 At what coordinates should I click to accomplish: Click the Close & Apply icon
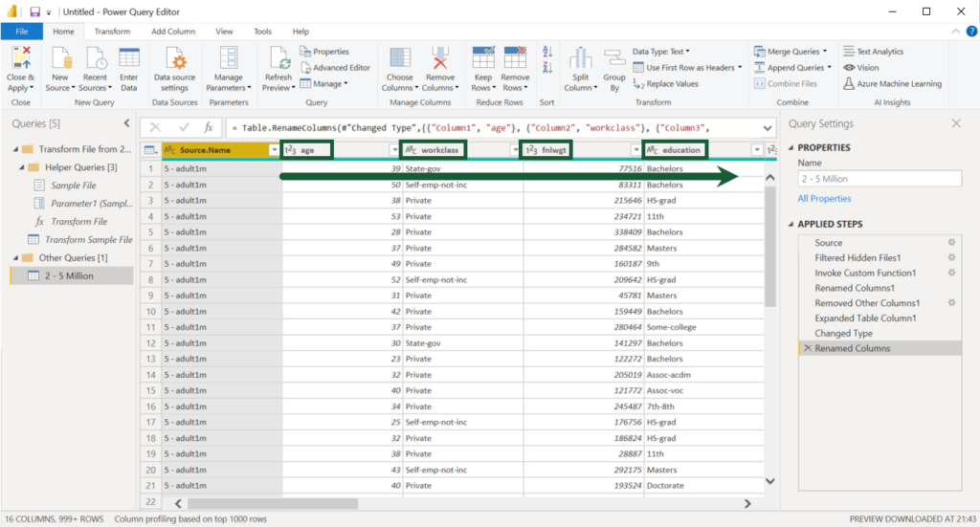(x=21, y=58)
